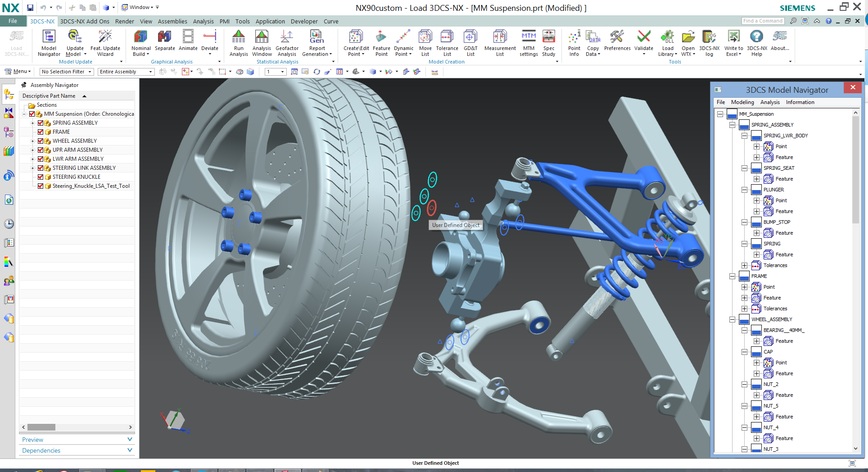Open the Model Navigator tool
Screen dimensions: 868x472
click(x=48, y=43)
